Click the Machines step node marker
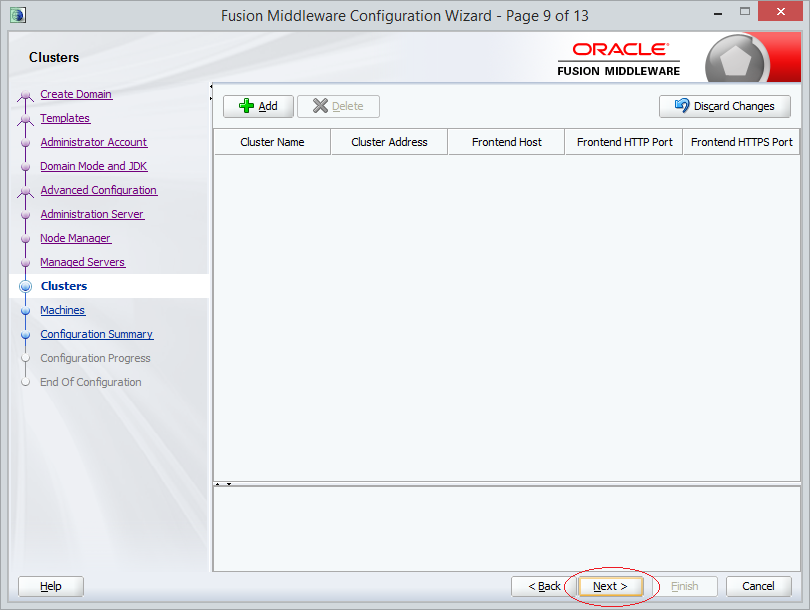The width and height of the screenshot is (810, 610). 25,310
